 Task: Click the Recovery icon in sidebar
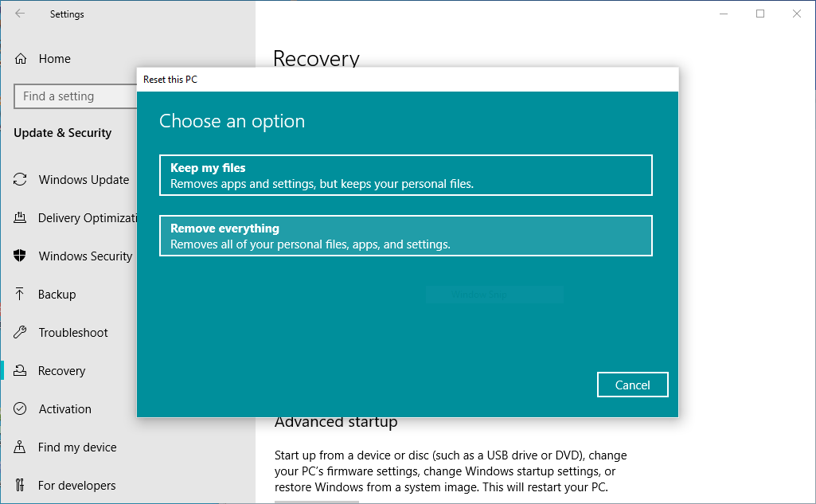19,370
